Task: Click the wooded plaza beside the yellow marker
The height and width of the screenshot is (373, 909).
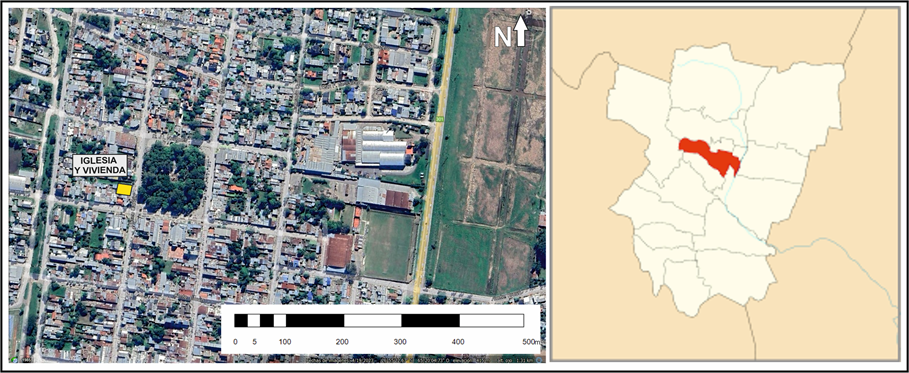Action: 172,179
